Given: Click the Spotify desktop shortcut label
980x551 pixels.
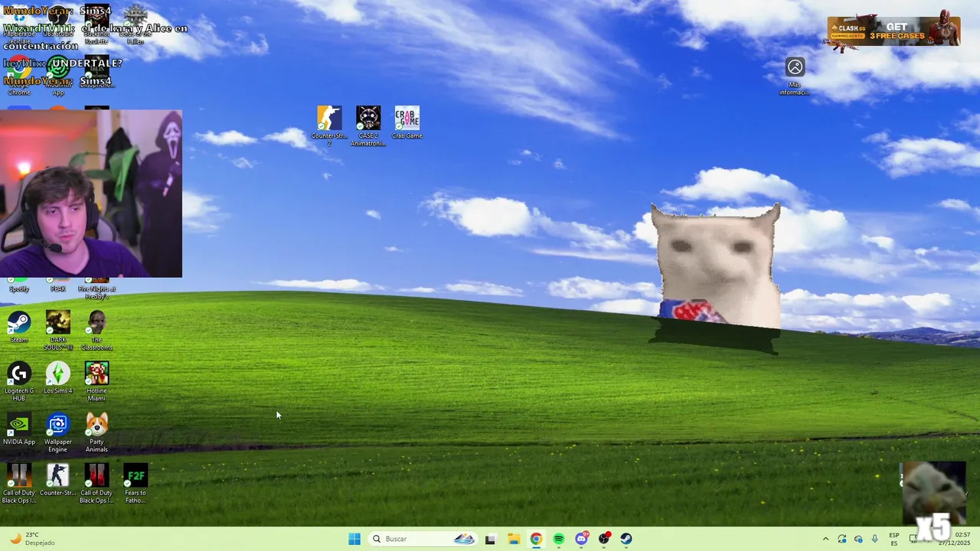Looking at the screenshot, I should [19, 289].
